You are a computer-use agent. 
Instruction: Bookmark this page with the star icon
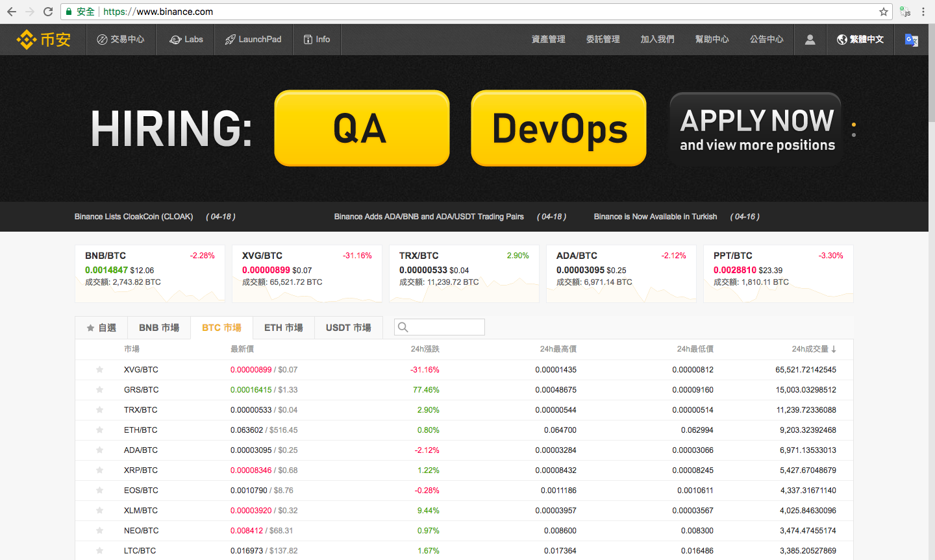click(883, 12)
